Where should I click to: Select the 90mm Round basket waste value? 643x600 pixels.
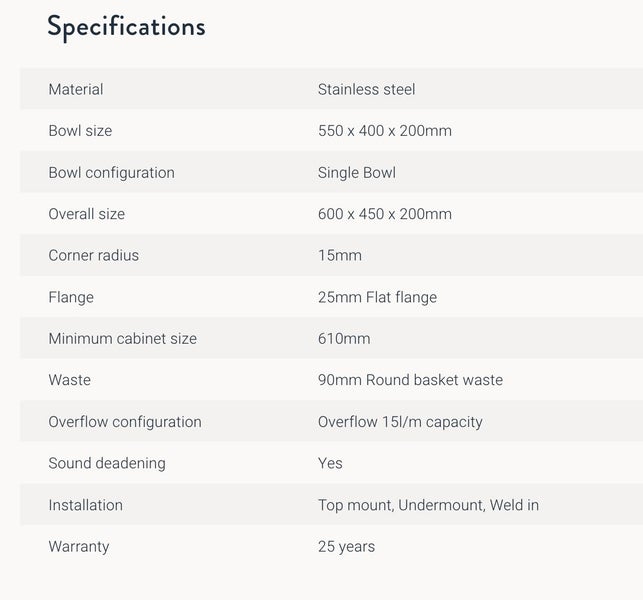[x=410, y=380]
